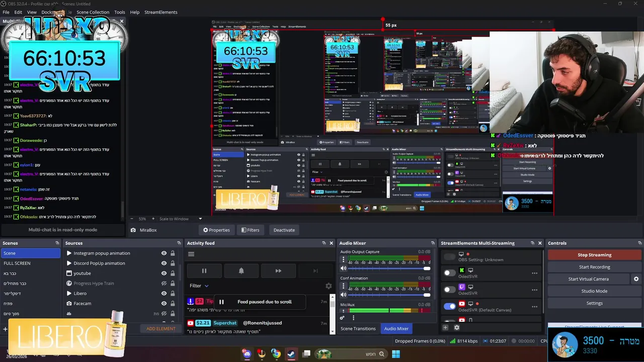Open Properties for MiraBox source

click(x=216, y=230)
